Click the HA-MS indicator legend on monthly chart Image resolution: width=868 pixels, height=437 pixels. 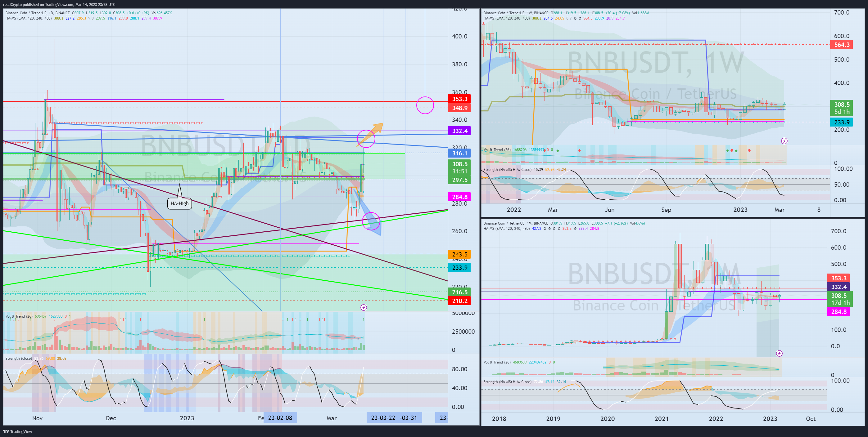506,229
